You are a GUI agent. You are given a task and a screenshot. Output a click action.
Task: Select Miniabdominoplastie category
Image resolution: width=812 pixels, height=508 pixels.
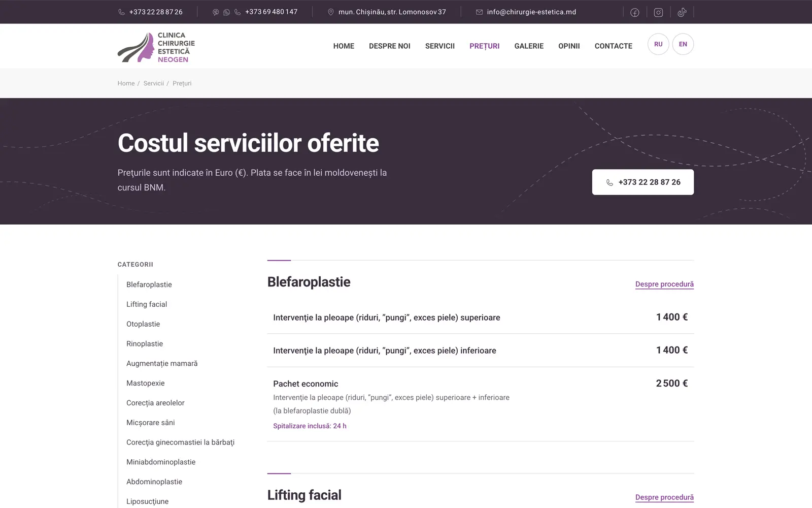(161, 462)
